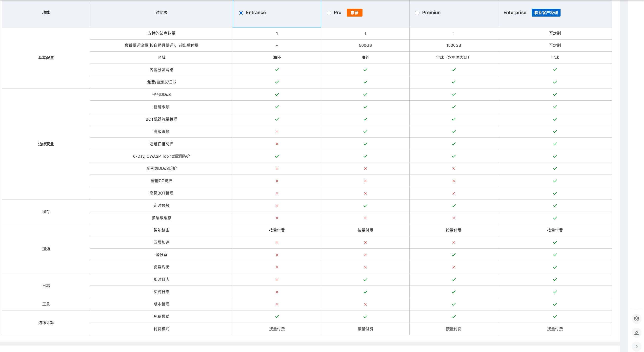Choose the Premiun plan radio button
This screenshot has width=644, height=352.
point(417,13)
